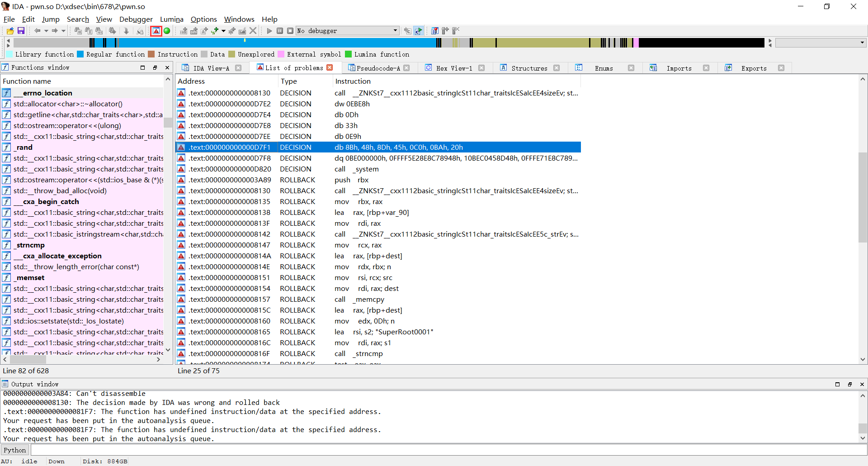
Task: Close the List of problems tab
Action: pos(330,67)
